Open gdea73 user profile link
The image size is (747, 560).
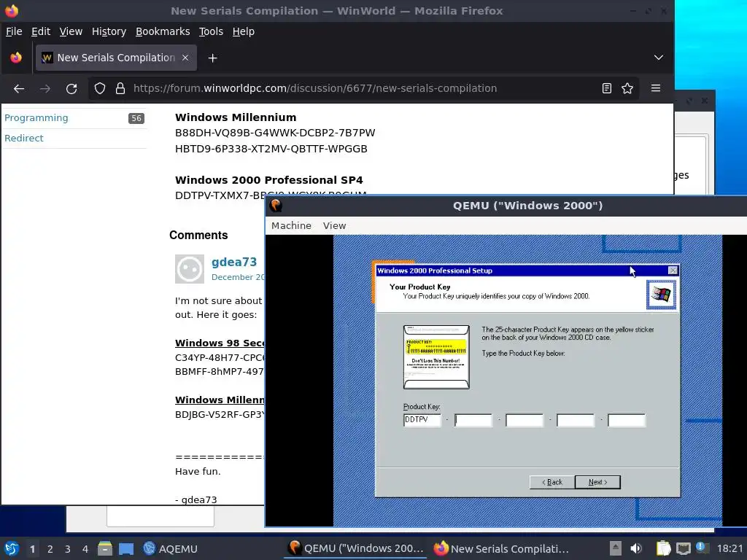click(x=234, y=262)
